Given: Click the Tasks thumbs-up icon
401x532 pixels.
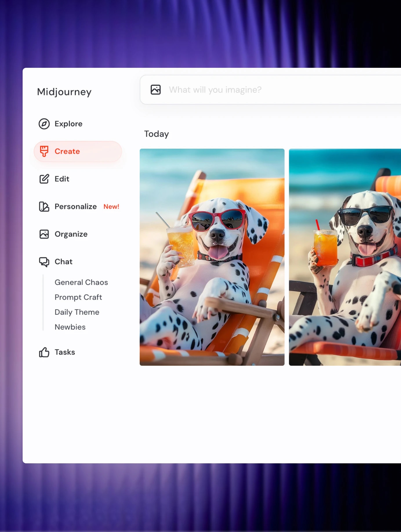Looking at the screenshot, I should (x=44, y=352).
